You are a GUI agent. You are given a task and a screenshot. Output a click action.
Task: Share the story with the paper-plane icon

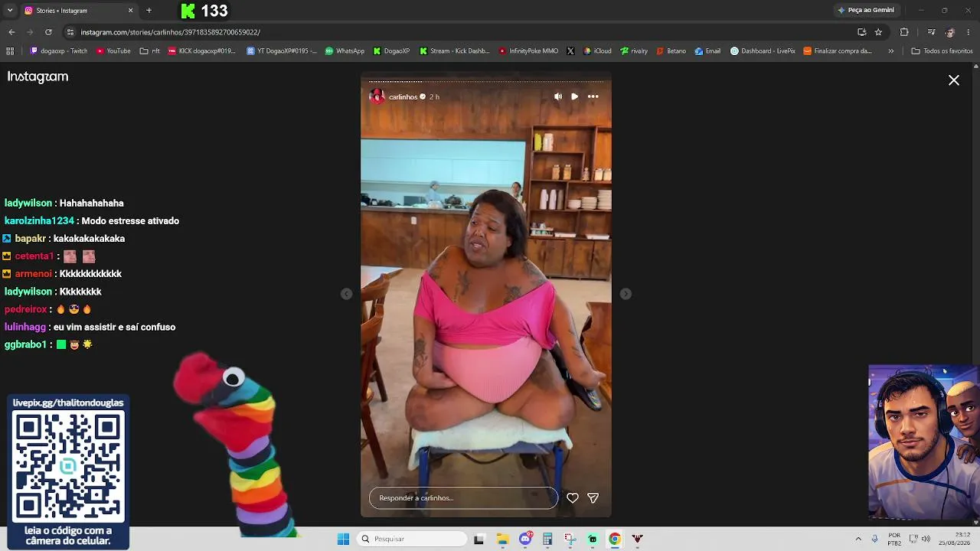593,498
